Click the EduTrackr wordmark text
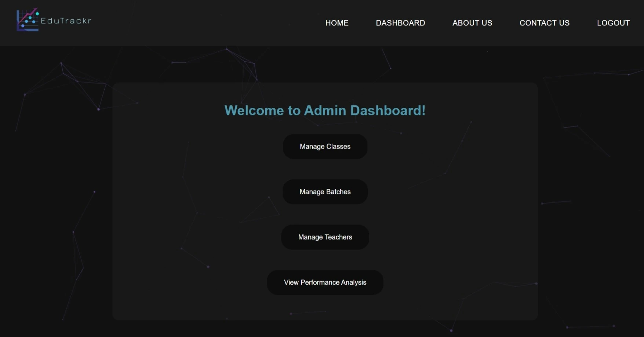 pos(66,21)
